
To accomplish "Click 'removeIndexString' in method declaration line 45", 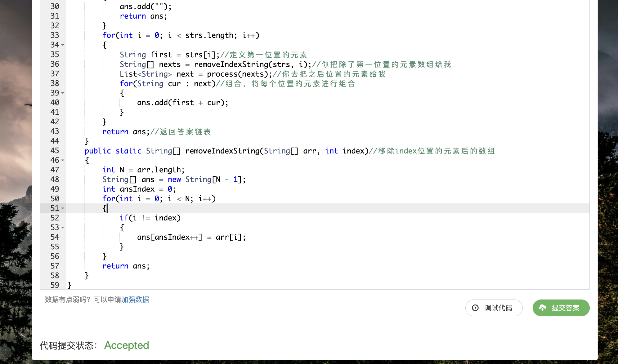I will 222,151.
